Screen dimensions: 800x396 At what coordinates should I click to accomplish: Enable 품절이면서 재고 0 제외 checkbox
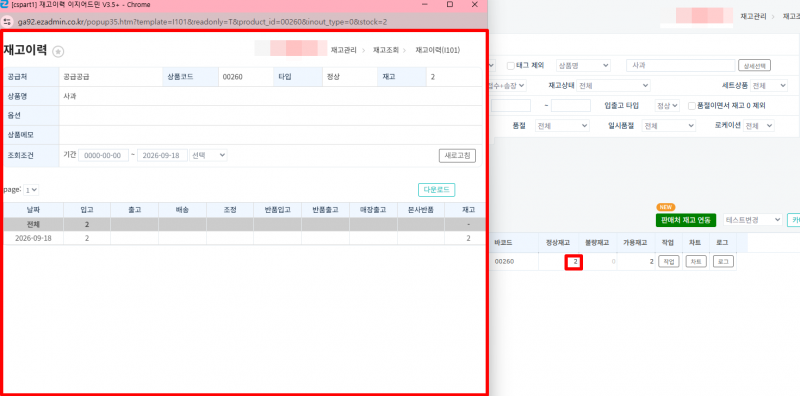[692, 106]
